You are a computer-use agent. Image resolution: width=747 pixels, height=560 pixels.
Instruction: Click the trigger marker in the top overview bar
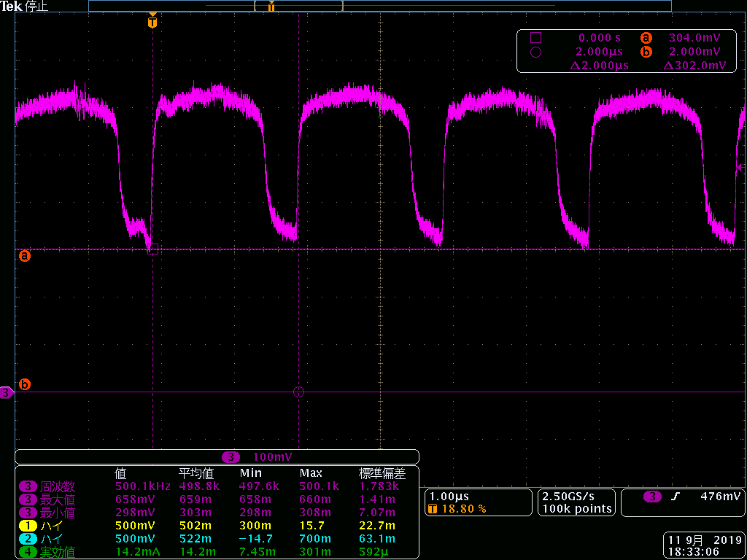pos(271,6)
